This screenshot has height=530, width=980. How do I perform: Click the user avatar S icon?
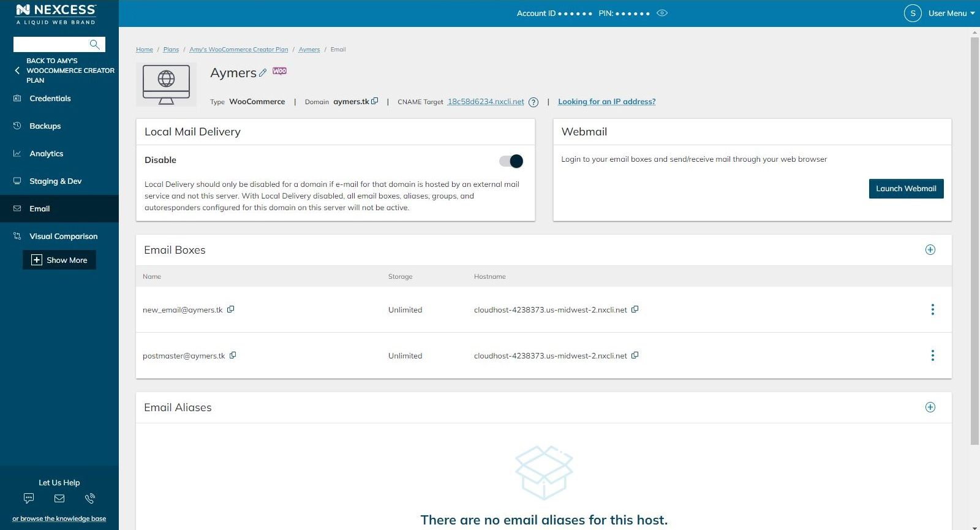pos(913,13)
